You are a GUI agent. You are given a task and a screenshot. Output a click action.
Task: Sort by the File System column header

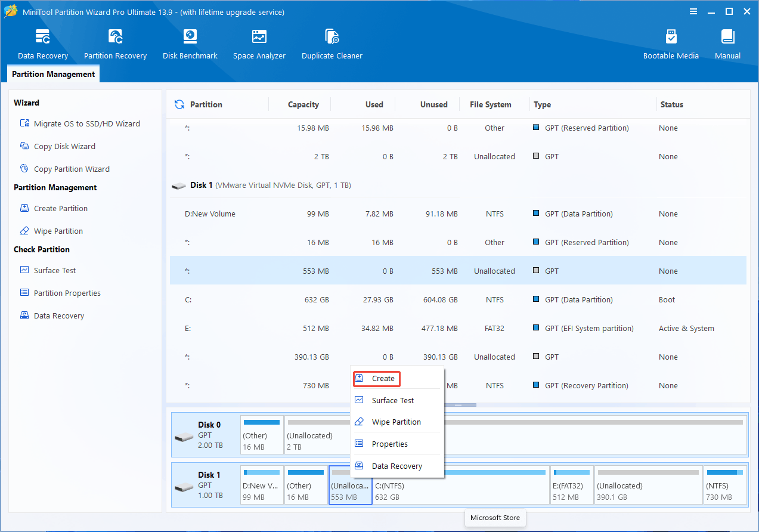[x=490, y=104]
